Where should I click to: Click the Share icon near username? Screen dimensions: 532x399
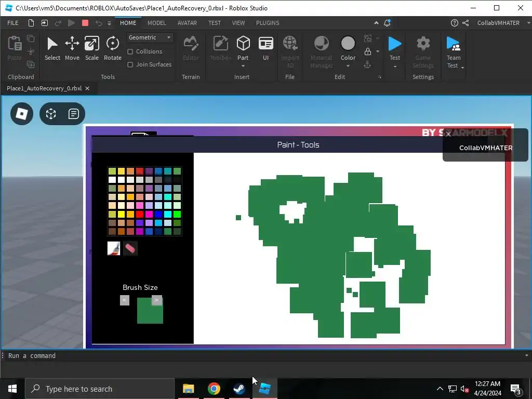[x=465, y=23]
